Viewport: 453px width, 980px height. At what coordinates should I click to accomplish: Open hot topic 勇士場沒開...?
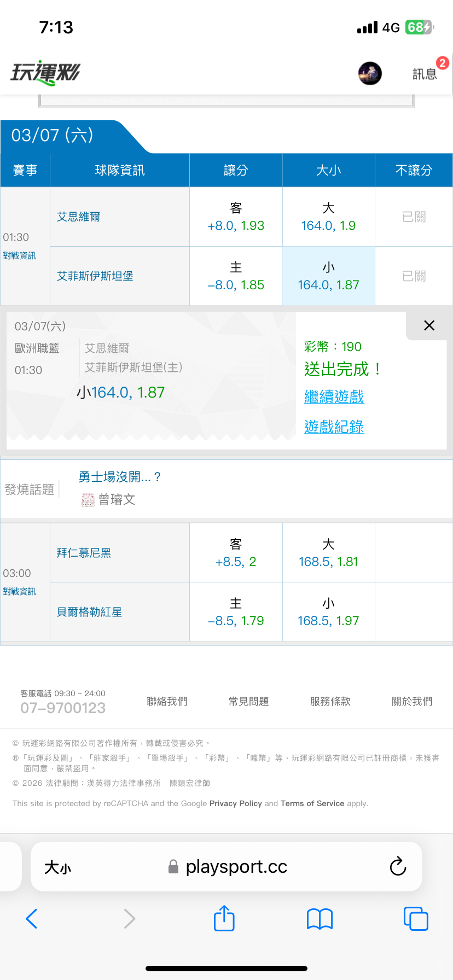click(119, 477)
